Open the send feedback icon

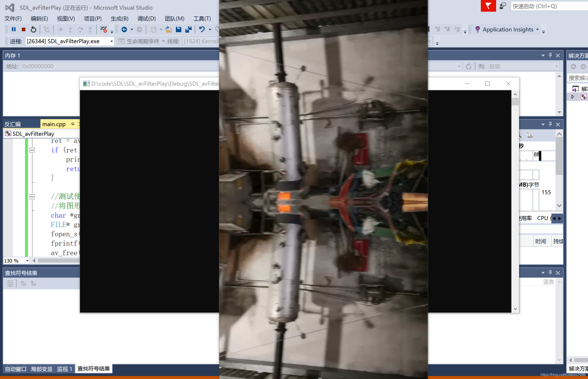tap(503, 6)
